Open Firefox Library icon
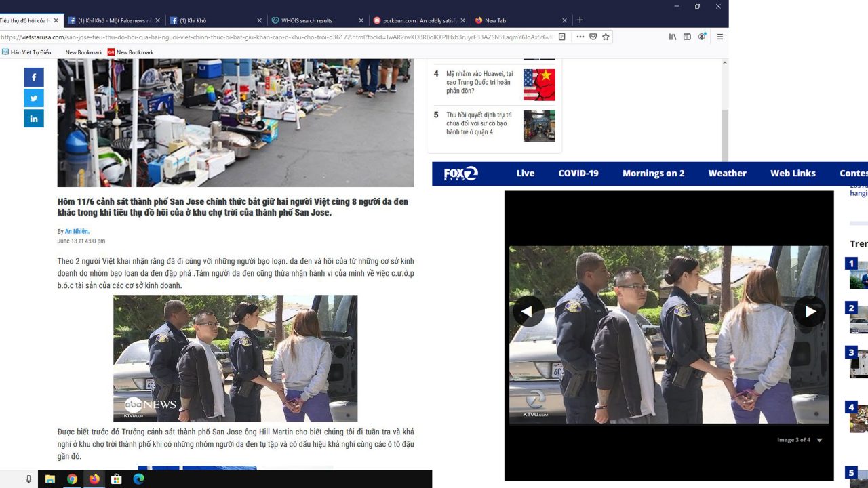The height and width of the screenshot is (488, 868). point(673,37)
